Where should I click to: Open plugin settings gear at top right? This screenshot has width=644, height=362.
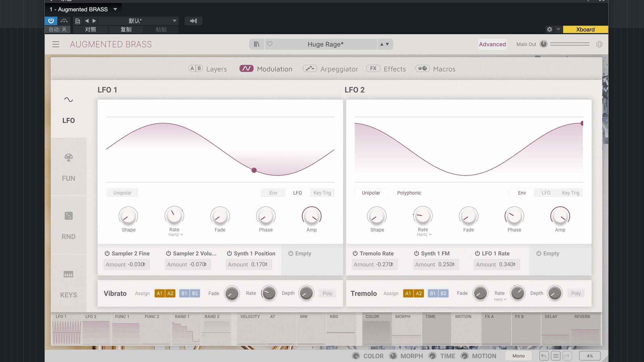599,44
